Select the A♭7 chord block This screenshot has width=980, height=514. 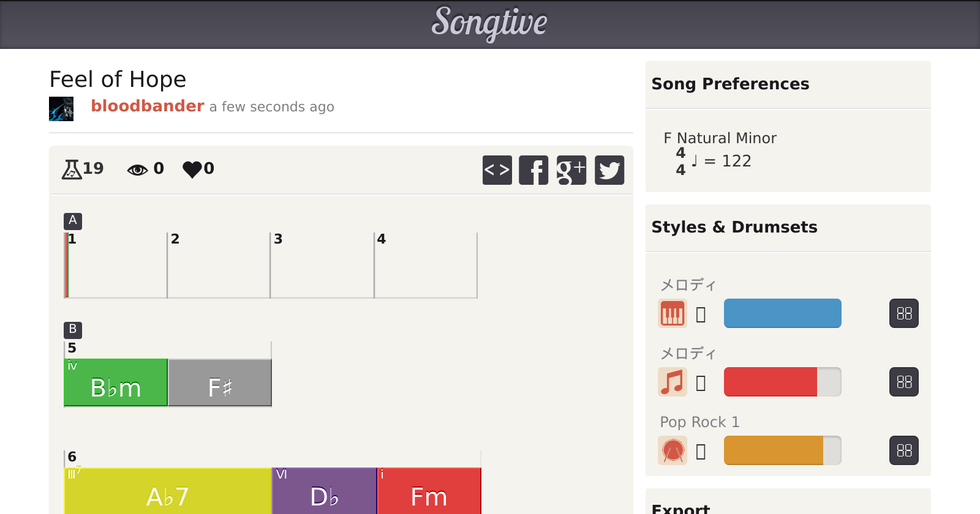[168, 492]
